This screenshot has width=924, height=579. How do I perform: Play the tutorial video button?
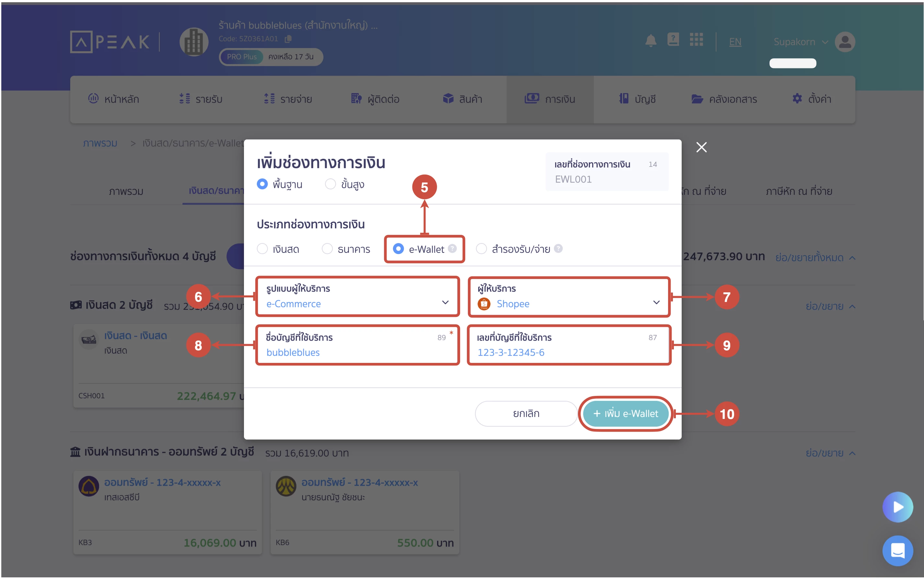897,507
